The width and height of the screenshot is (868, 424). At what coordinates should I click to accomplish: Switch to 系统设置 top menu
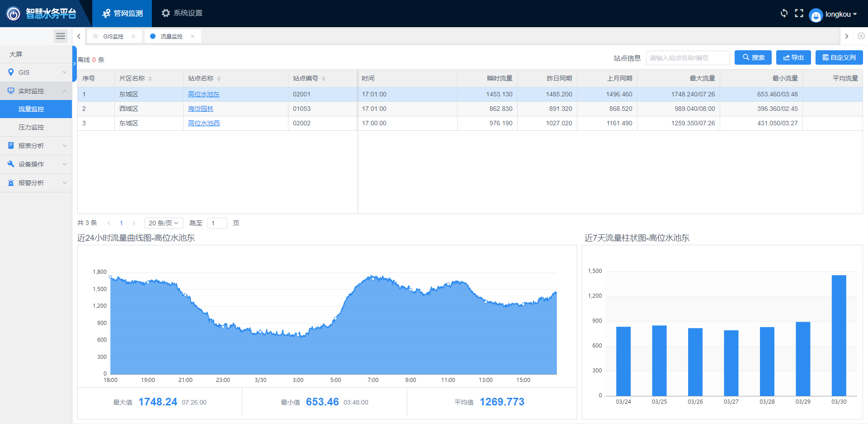click(x=182, y=13)
